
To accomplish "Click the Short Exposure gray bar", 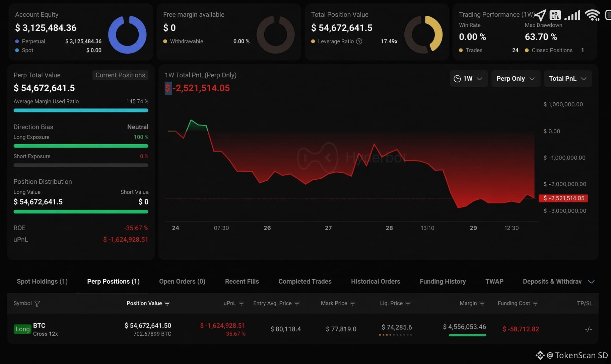I will [81, 165].
